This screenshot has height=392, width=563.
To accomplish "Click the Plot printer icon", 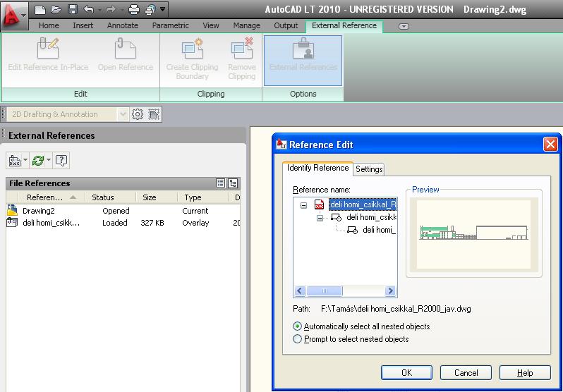I will pyautogui.click(x=133, y=9).
